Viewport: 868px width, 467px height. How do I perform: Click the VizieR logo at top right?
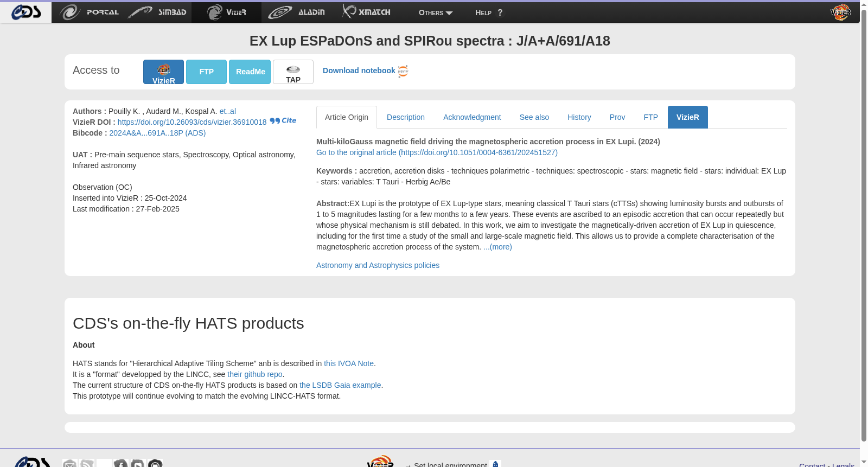(x=840, y=12)
